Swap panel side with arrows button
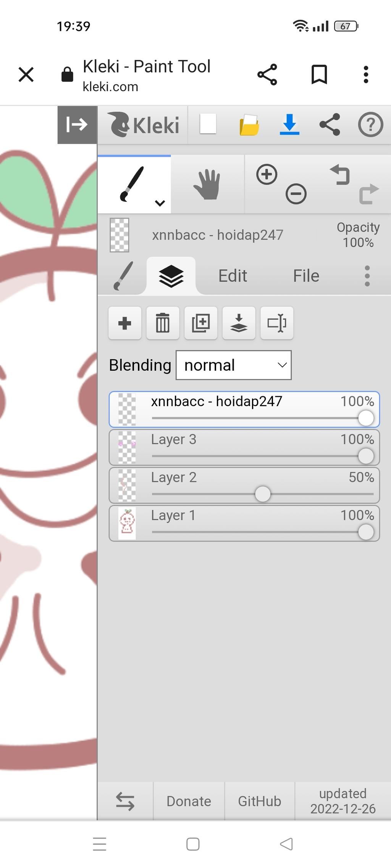The height and width of the screenshot is (868, 391). [x=125, y=801]
